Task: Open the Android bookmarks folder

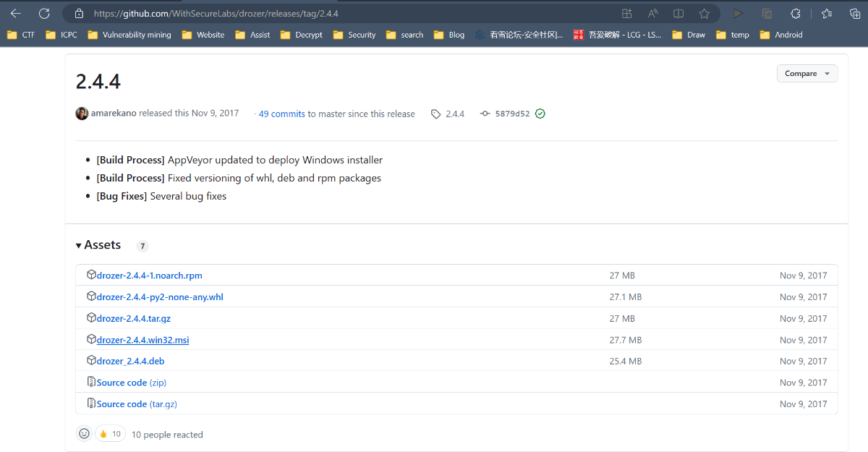Action: pos(781,35)
